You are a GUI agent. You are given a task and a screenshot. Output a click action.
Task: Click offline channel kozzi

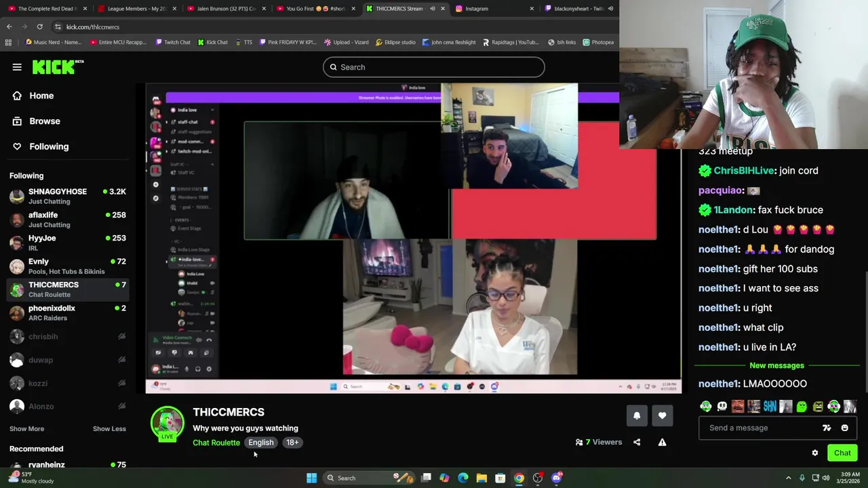(x=68, y=383)
